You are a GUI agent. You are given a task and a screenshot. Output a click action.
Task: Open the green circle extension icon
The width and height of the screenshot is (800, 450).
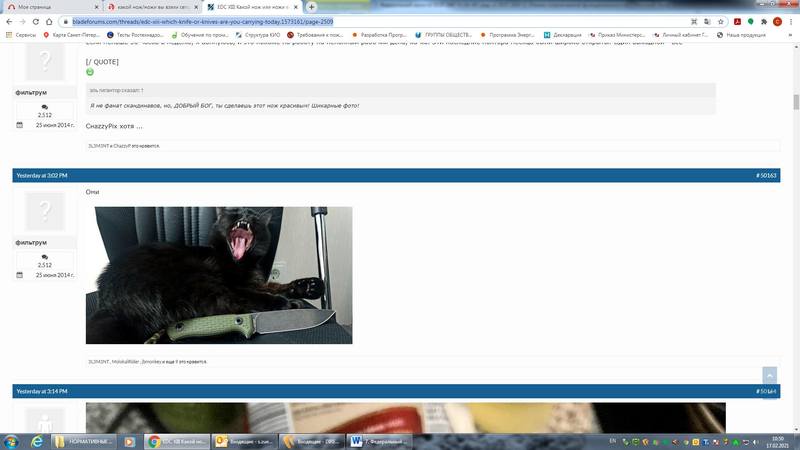pyautogui.click(x=751, y=22)
